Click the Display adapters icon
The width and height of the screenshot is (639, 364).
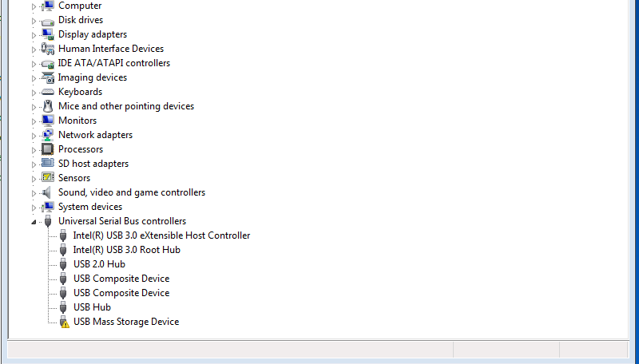click(48, 34)
